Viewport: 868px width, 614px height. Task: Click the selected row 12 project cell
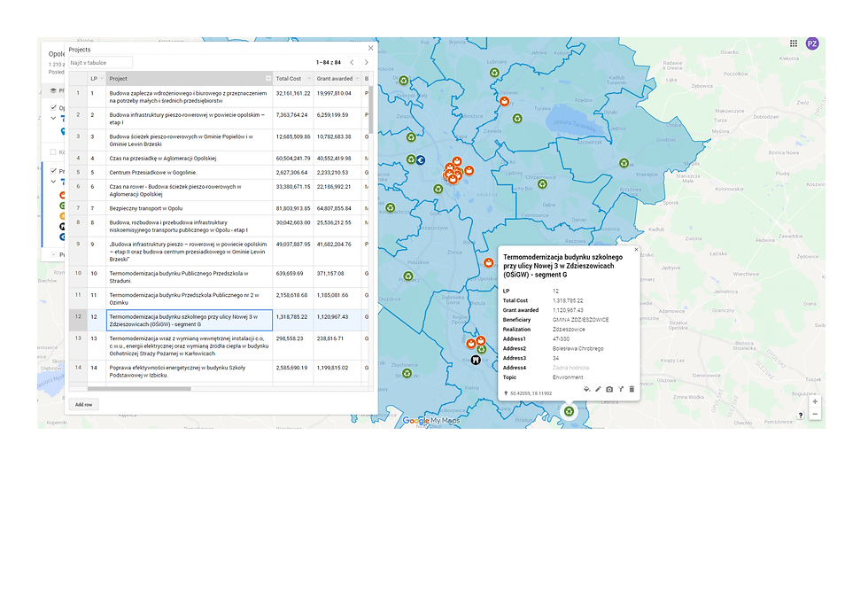pos(190,321)
